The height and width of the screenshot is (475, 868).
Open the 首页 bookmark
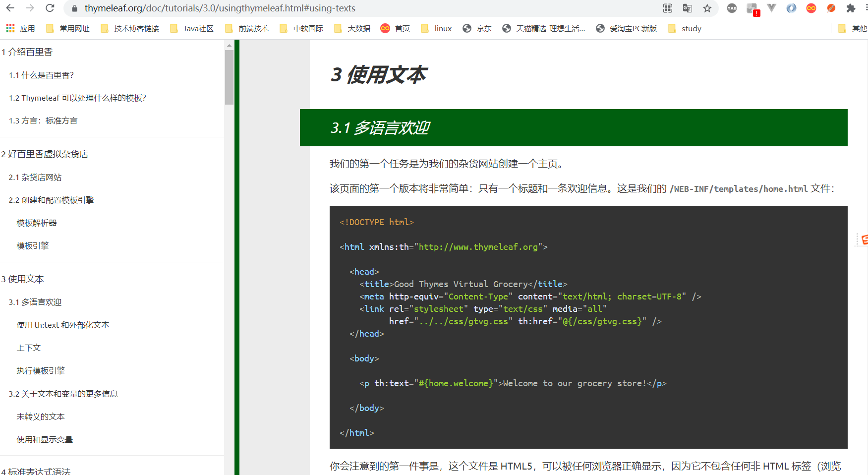tap(395, 28)
